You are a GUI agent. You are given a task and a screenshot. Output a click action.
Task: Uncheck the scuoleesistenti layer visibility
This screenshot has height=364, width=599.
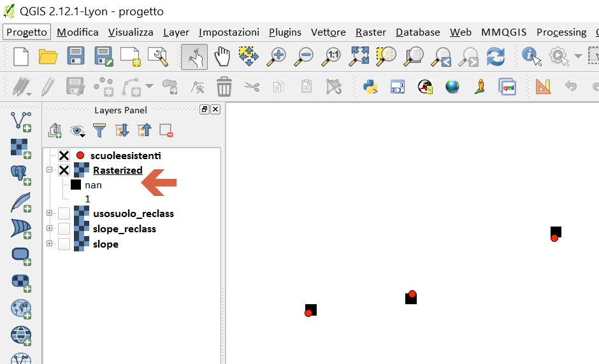(x=64, y=155)
